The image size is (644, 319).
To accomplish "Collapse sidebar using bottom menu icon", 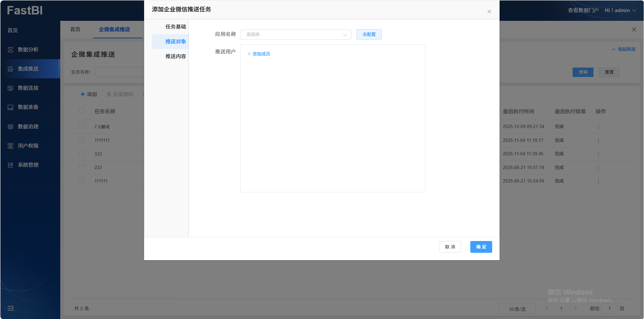I will pos(11,308).
